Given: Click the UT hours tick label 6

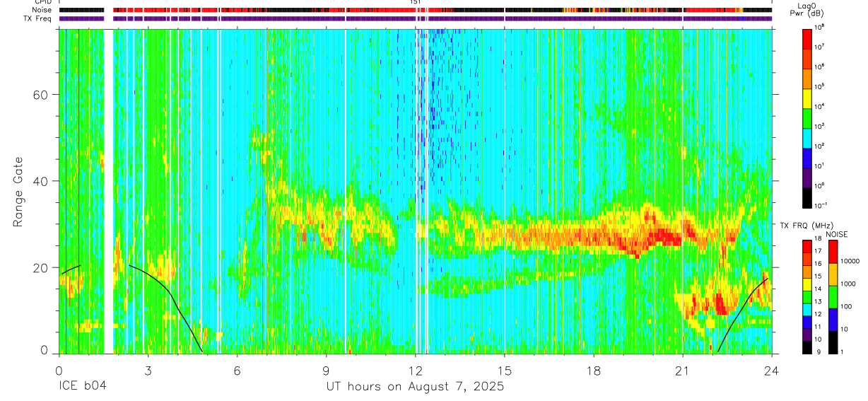Looking at the screenshot, I should click(x=237, y=370).
